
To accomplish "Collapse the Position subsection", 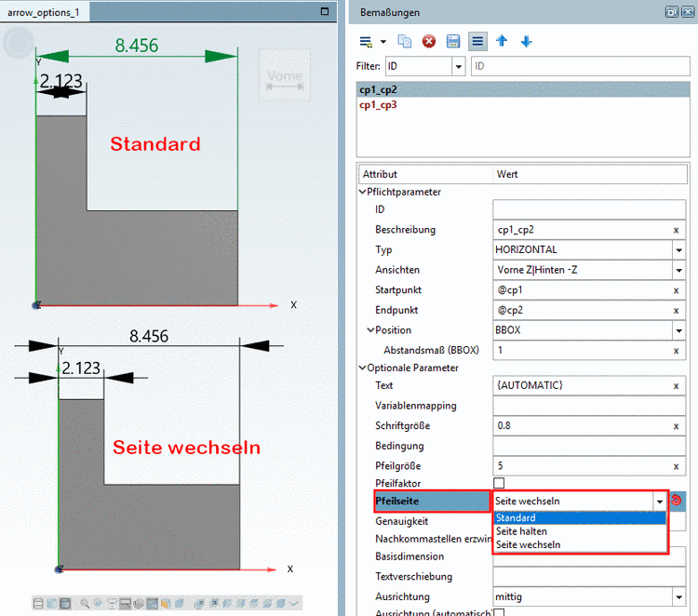I will point(370,329).
